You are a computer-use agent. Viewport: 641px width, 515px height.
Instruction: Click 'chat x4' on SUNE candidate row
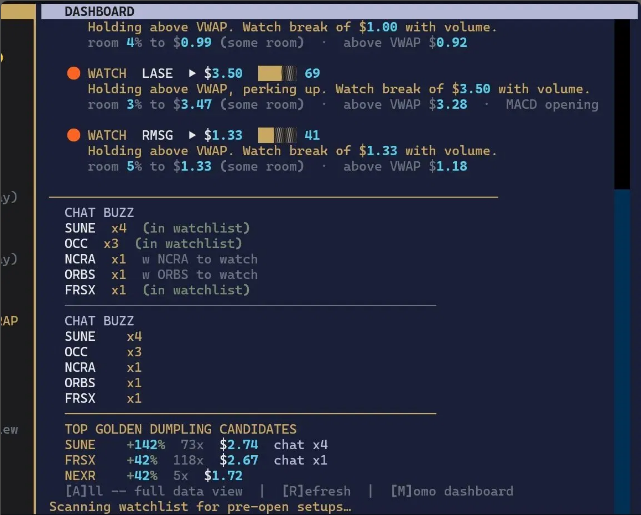[301, 445]
